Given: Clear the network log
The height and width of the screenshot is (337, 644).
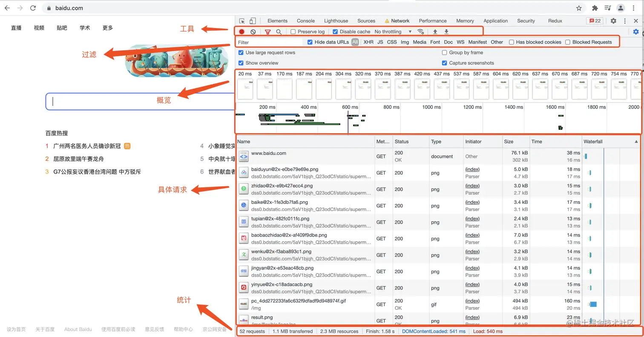Looking at the screenshot, I should [x=253, y=31].
